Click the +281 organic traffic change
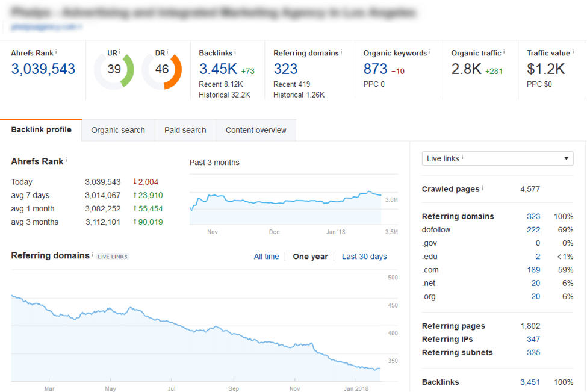Screen dimensions: 587x392 494,72
